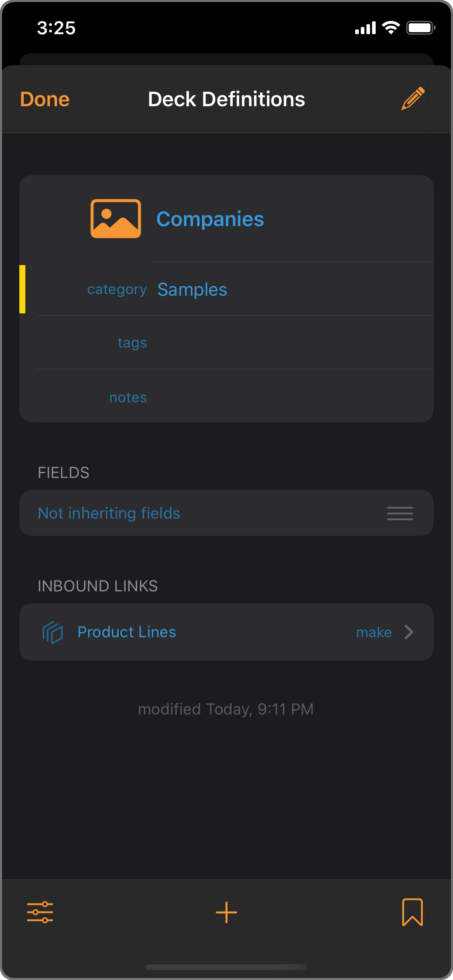Tap the bookmark icon
The height and width of the screenshot is (980, 453).
412,912
